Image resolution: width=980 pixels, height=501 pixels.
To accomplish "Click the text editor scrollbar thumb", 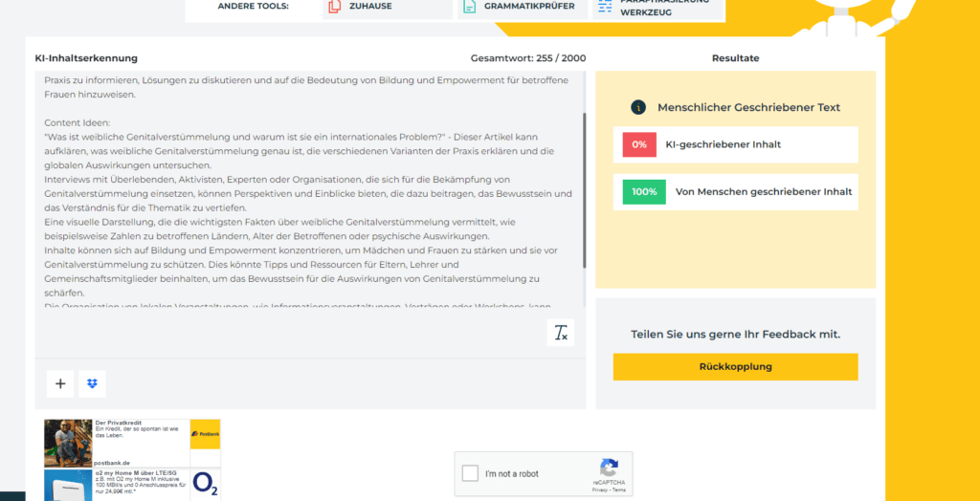I will coord(585,190).
